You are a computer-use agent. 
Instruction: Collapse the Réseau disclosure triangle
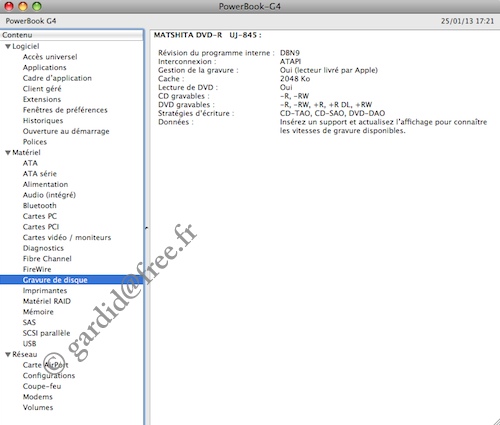[x=8, y=354]
